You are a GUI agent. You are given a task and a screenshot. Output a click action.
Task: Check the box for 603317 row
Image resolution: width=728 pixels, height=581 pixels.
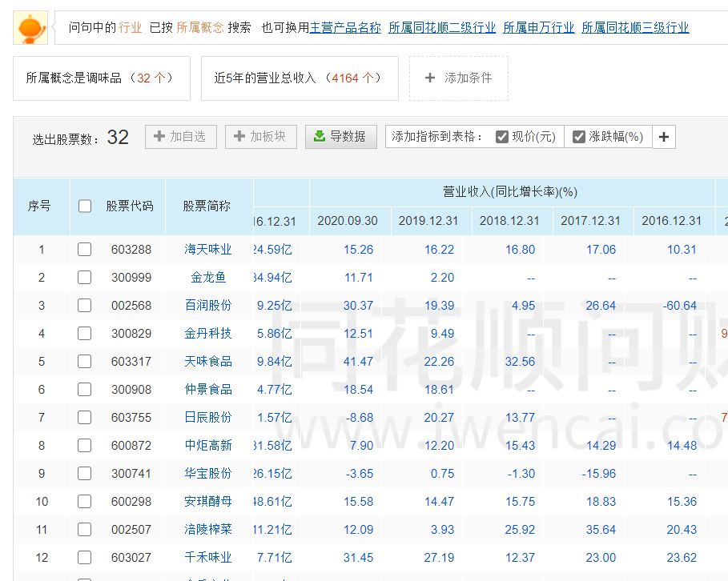pos(85,362)
